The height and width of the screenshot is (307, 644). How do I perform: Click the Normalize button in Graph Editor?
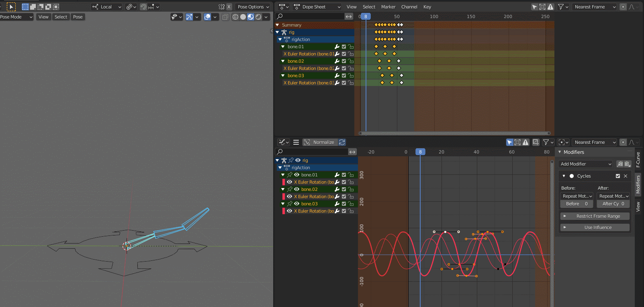point(319,142)
